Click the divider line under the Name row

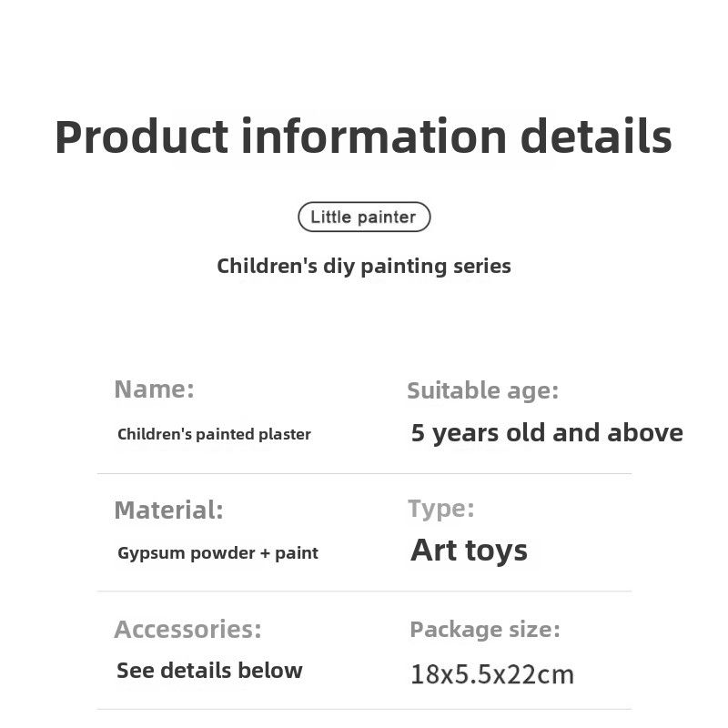[364, 473]
